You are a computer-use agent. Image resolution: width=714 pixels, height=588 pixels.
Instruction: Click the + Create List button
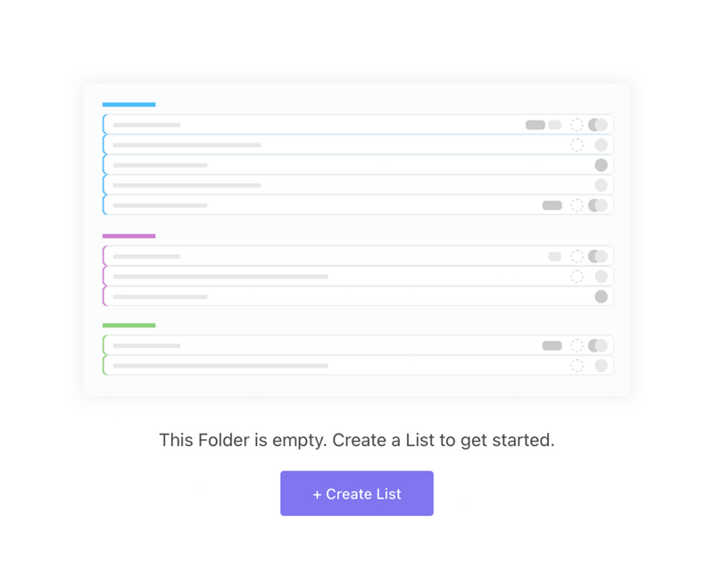[x=357, y=493]
